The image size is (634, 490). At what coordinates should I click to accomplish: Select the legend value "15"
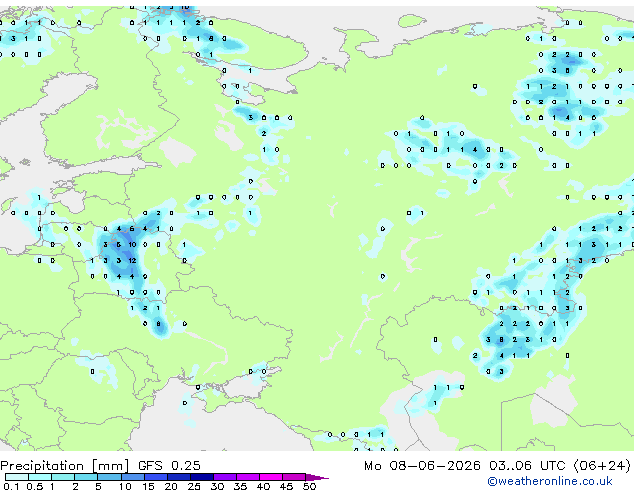point(148,486)
